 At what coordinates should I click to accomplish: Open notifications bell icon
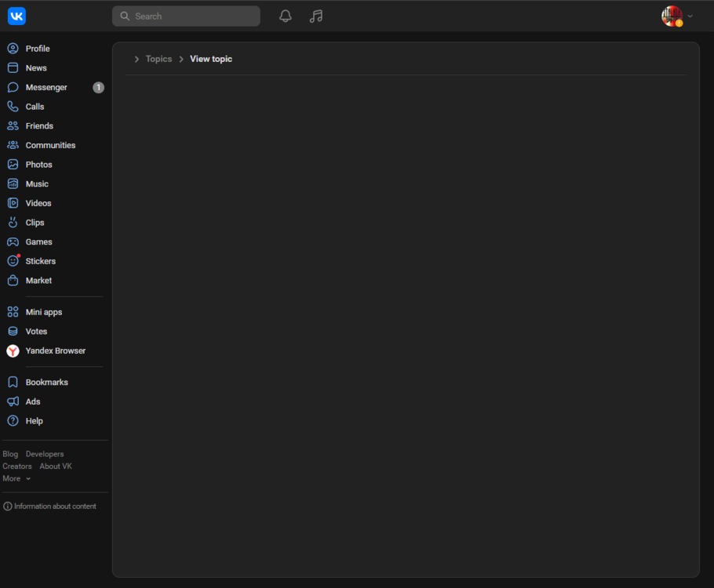[286, 16]
